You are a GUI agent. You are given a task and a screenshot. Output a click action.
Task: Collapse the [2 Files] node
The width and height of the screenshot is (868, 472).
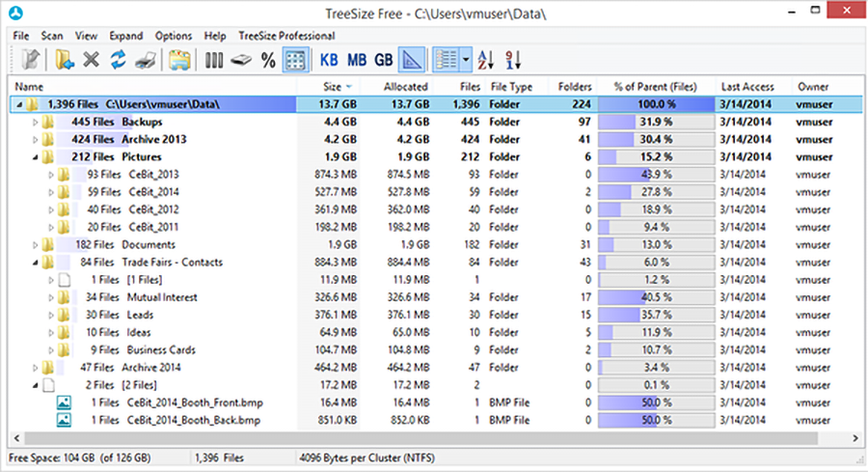[36, 385]
